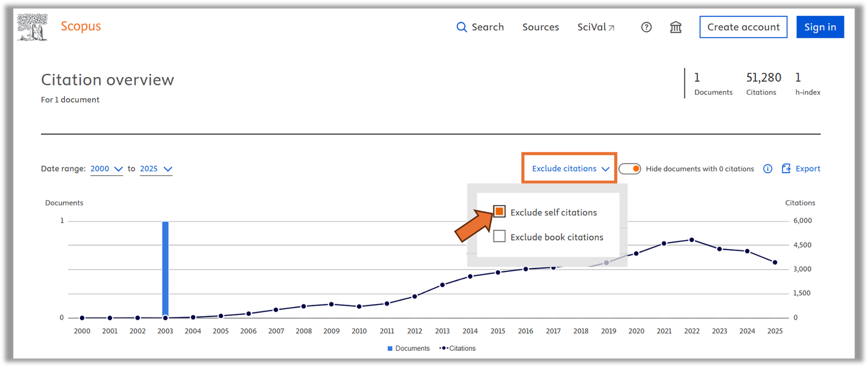Check Exclude book citations checkbox
Viewport: 868px width, 367px height.
pos(499,236)
